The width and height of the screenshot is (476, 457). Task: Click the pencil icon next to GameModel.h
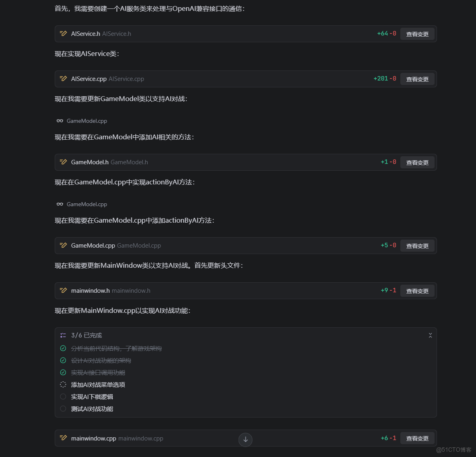point(64,162)
